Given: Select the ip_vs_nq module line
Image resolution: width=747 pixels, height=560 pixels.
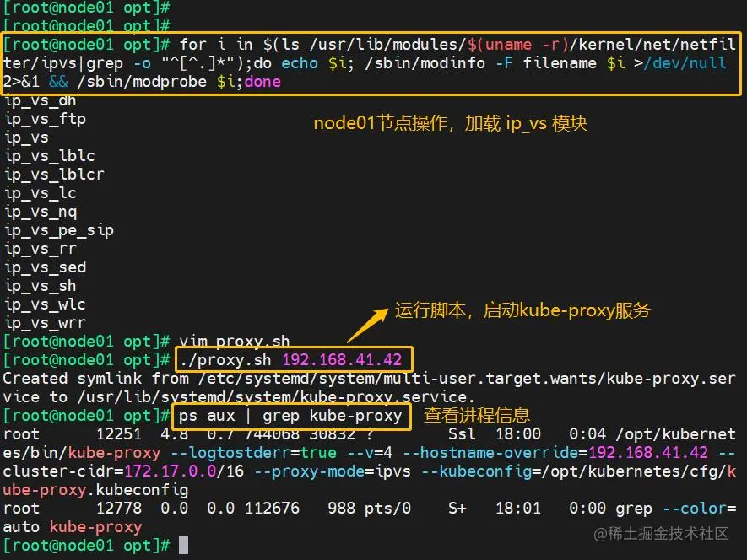Looking at the screenshot, I should [x=40, y=212].
